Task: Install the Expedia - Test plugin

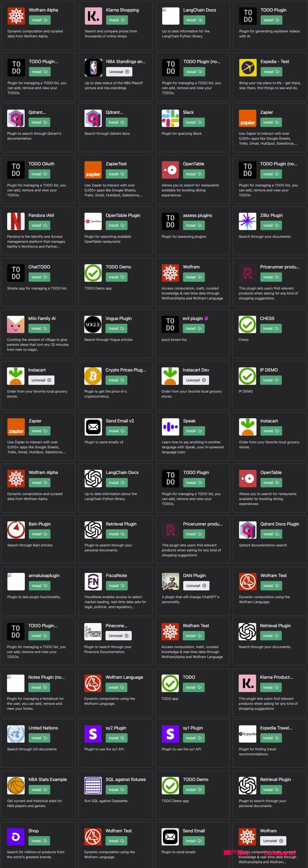Action: tap(271, 72)
